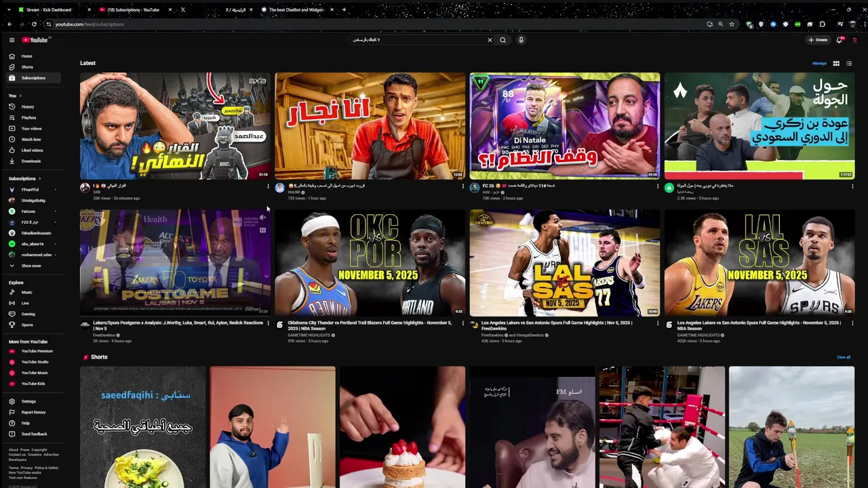Go to Home in the sidebar

34,56
